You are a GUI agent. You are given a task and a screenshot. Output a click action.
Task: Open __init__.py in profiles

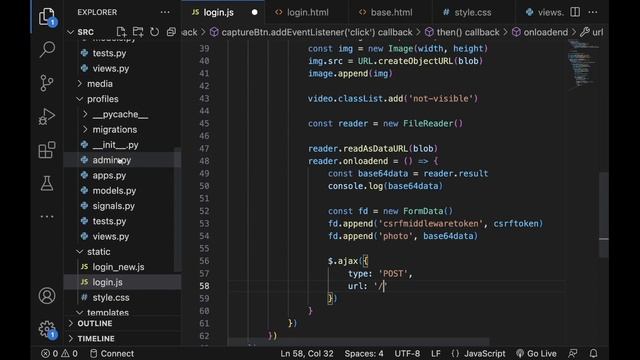115,145
